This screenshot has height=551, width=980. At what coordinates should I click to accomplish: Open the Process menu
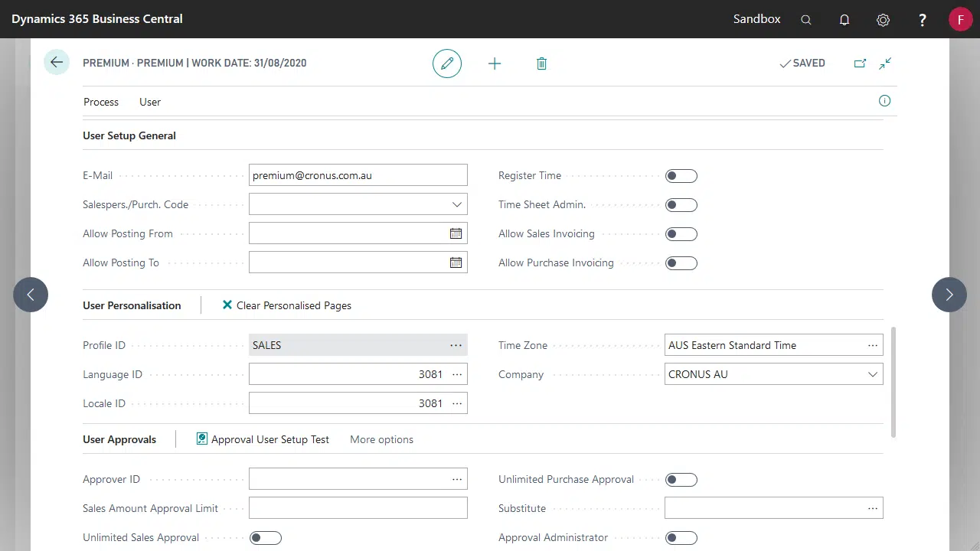[x=101, y=102]
